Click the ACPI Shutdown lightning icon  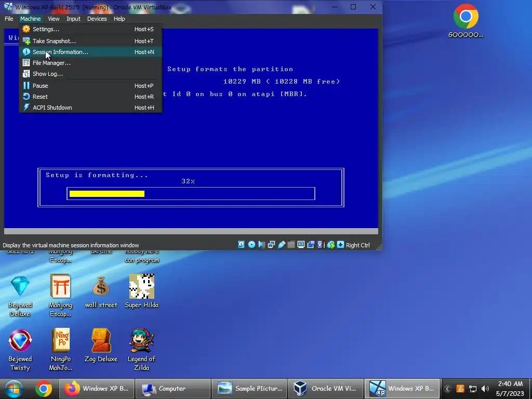pyautogui.click(x=26, y=108)
